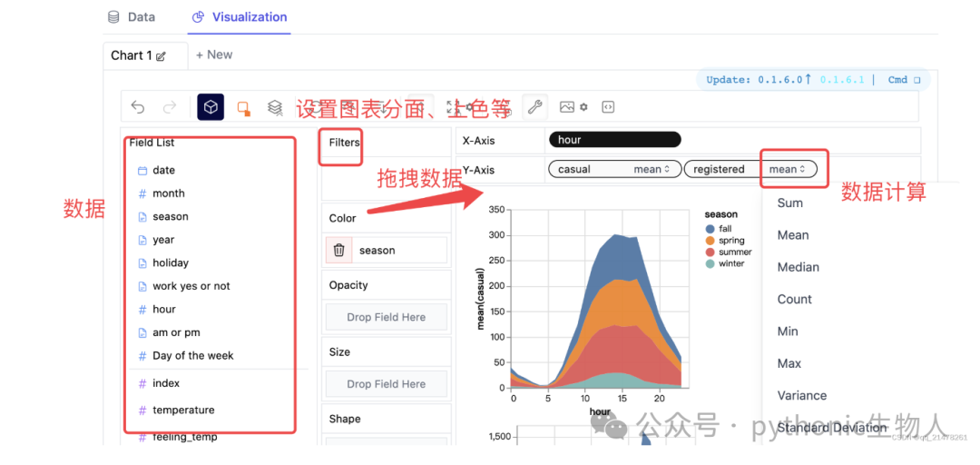Choose Variance from the aggregation menu
The height and width of the screenshot is (465, 980).
802,396
